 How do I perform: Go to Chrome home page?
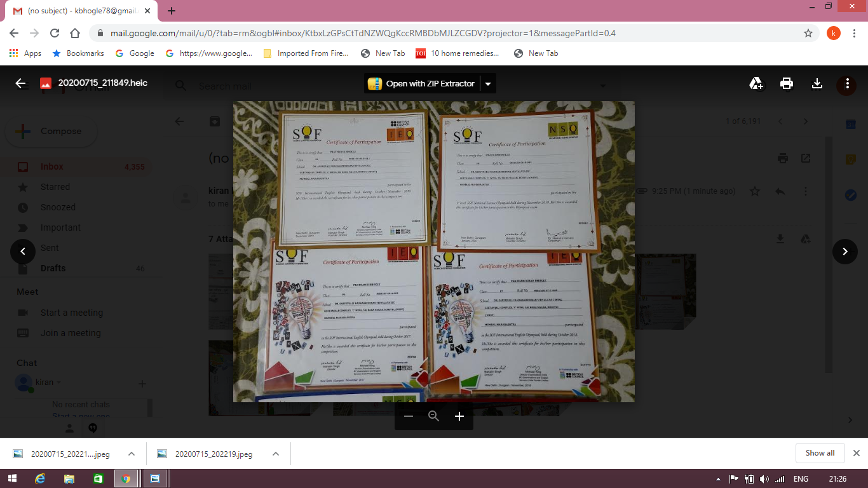[x=75, y=33]
